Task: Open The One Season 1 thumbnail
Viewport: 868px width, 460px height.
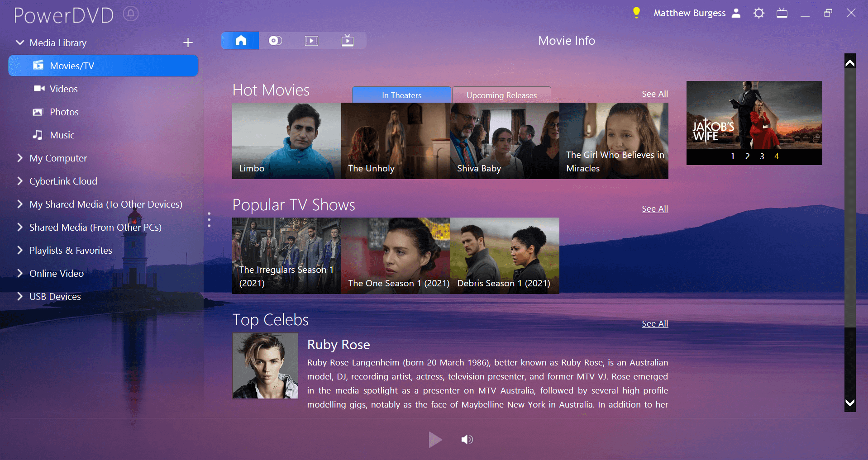Action: click(396, 256)
